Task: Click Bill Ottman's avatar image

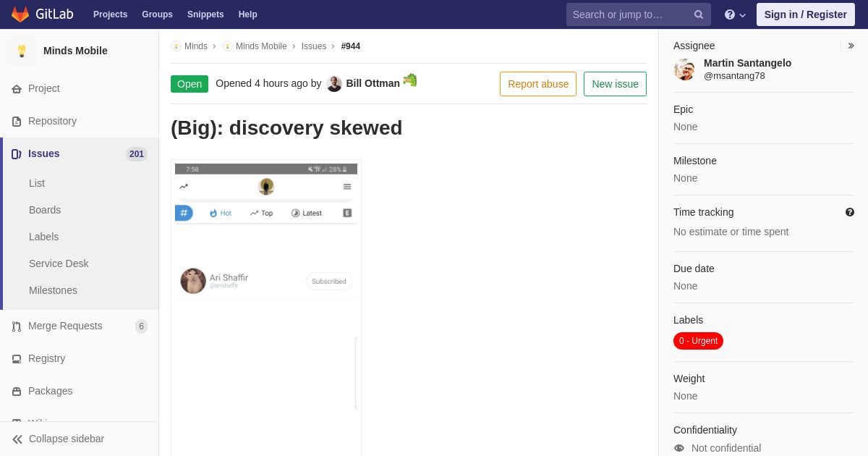Action: (334, 83)
